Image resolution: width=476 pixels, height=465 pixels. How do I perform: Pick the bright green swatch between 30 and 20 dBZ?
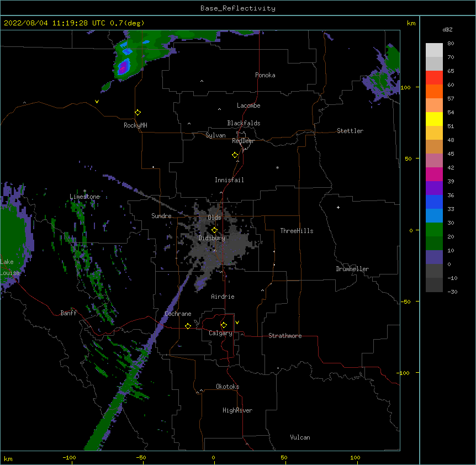click(x=434, y=230)
